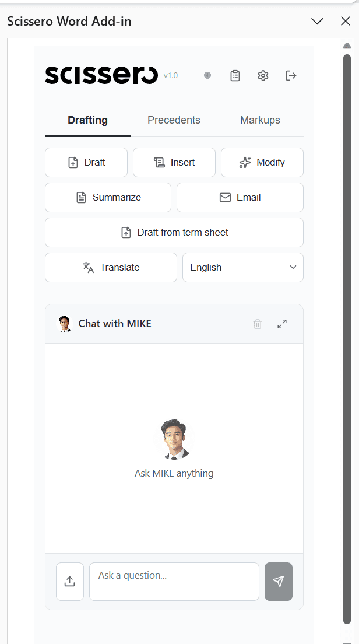
Task: Click the Insert button
Action: (x=174, y=163)
